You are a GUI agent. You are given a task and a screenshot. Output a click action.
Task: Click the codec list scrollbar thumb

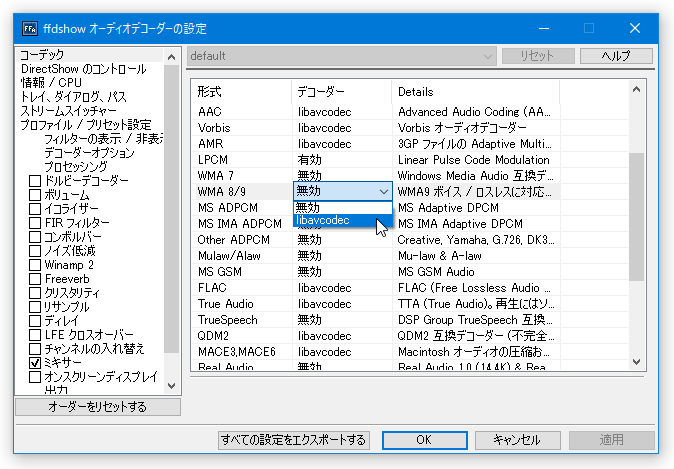637,217
